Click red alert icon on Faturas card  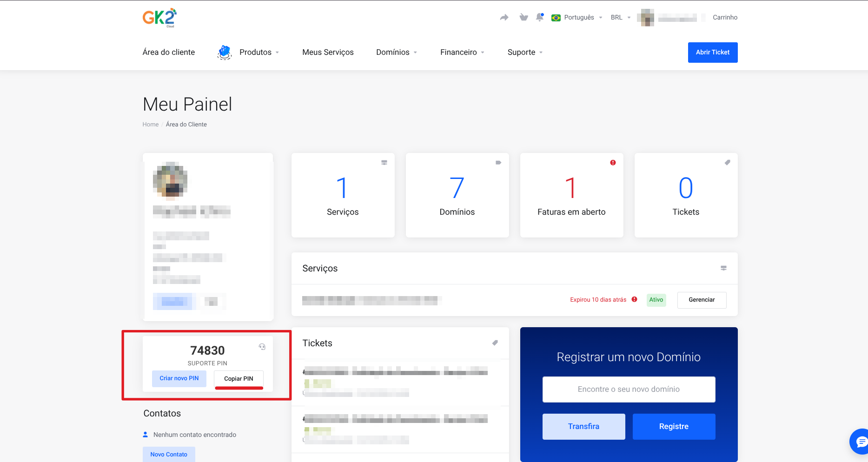click(x=613, y=163)
